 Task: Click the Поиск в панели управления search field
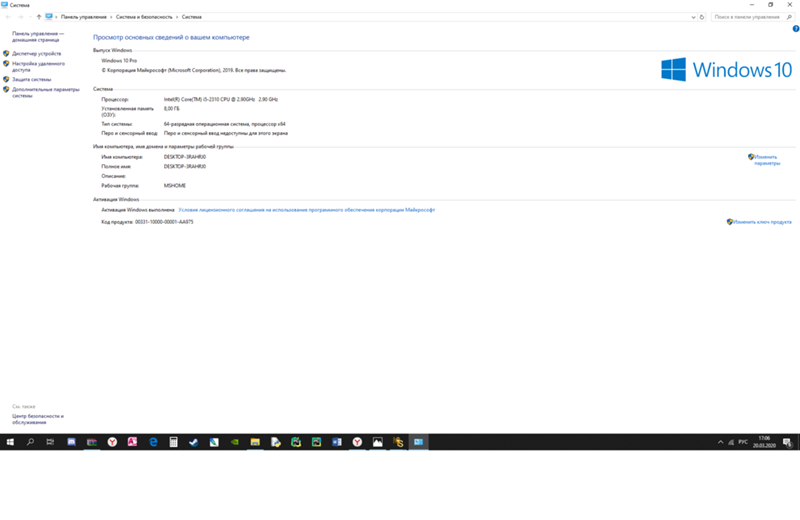[x=747, y=17]
